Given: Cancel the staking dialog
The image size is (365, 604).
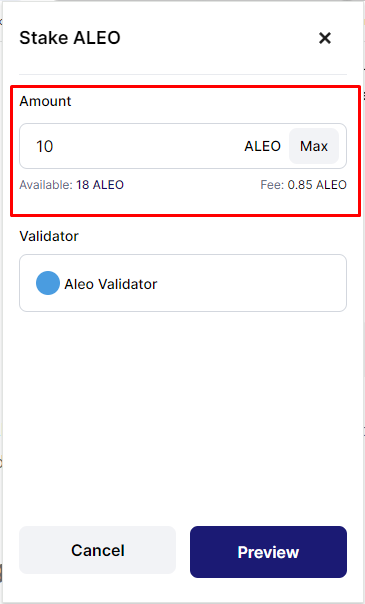Looking at the screenshot, I should (97, 550).
